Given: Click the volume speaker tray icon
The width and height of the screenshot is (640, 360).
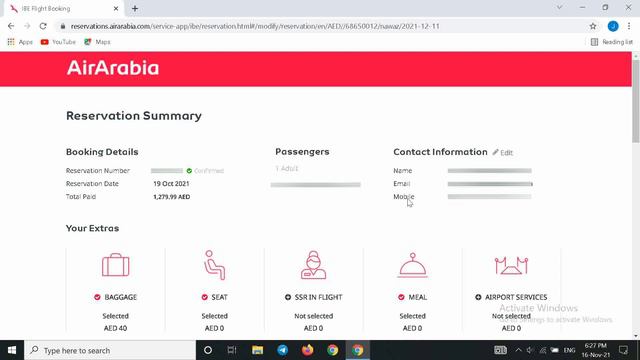Looking at the screenshot, I should coord(530,350).
